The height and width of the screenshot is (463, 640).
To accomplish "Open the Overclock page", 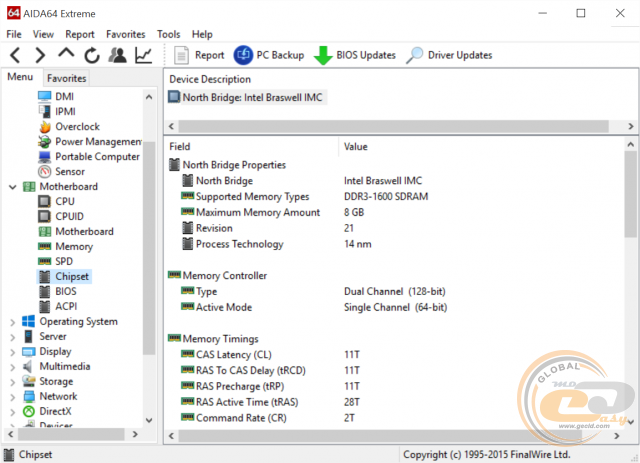I will [x=77, y=127].
